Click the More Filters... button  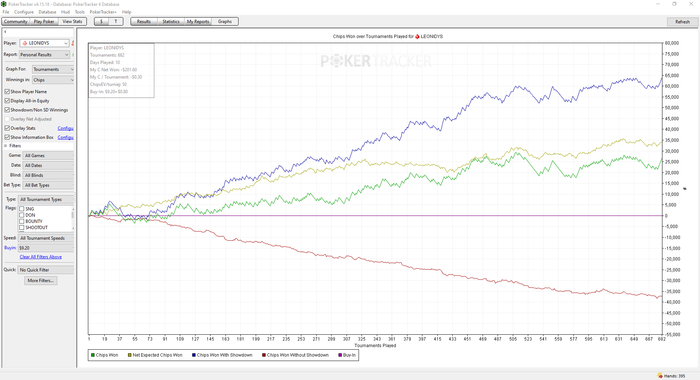point(41,280)
